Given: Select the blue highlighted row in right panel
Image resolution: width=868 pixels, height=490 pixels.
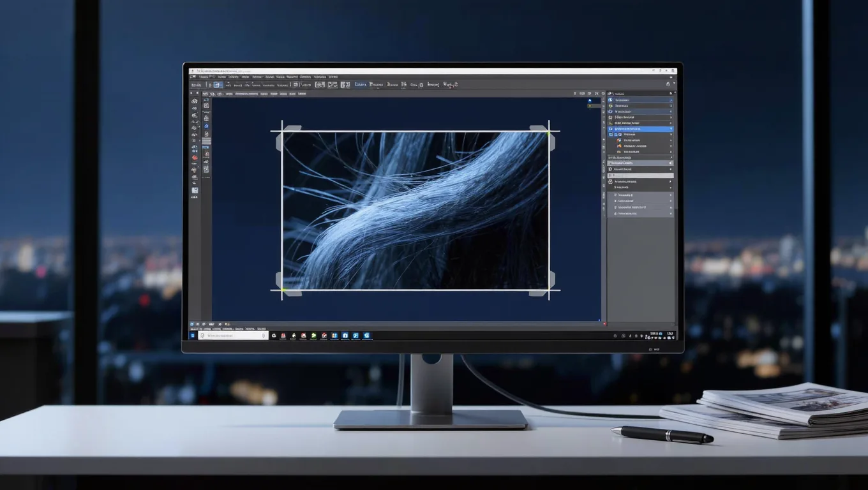Looking at the screenshot, I should [640, 129].
